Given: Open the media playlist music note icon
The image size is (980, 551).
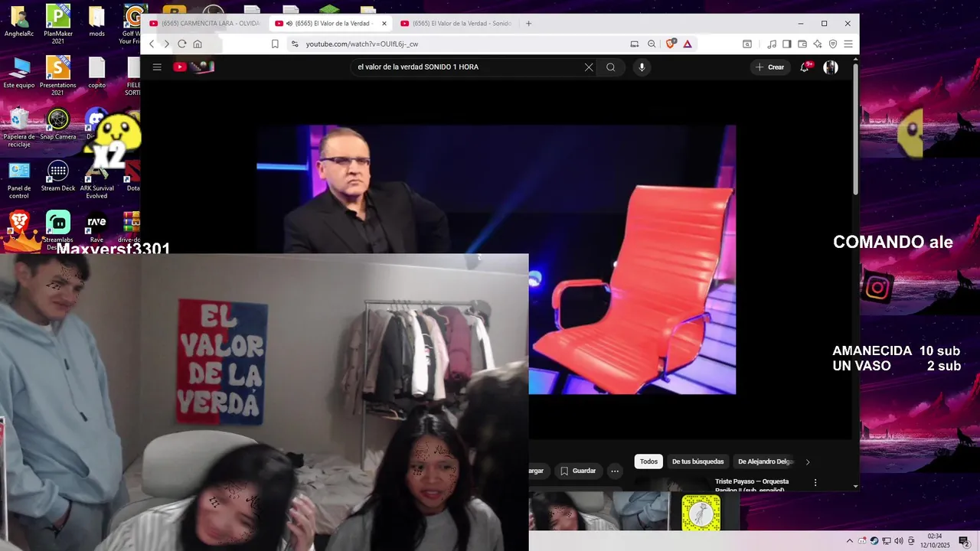Looking at the screenshot, I should (x=772, y=44).
